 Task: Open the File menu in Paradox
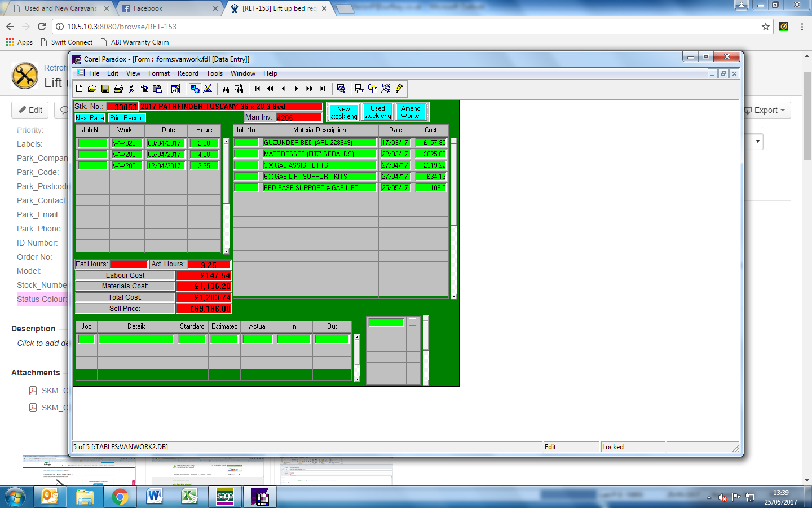click(94, 73)
